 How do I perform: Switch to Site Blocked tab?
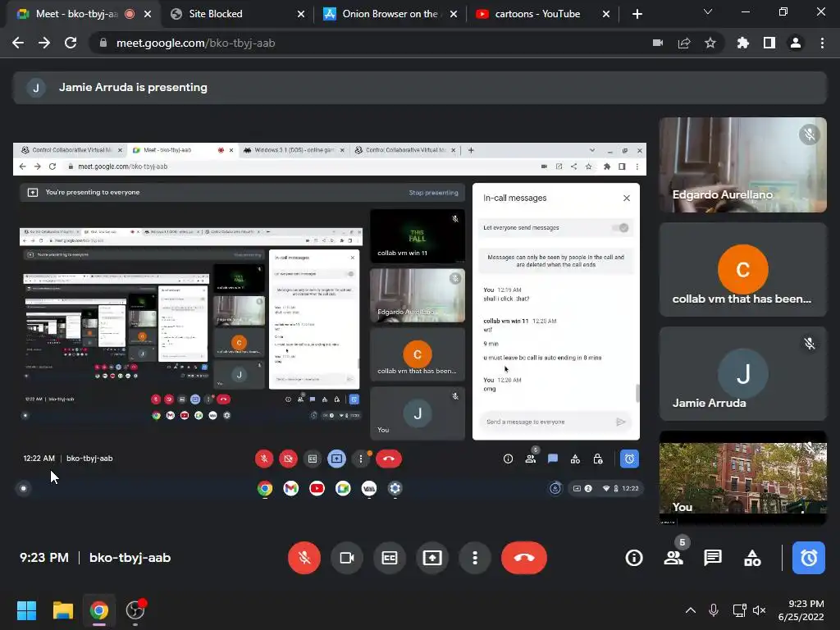coord(231,14)
